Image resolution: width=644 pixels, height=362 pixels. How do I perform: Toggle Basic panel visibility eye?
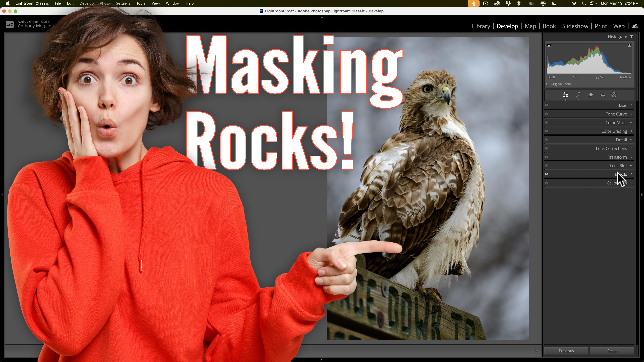(x=547, y=105)
